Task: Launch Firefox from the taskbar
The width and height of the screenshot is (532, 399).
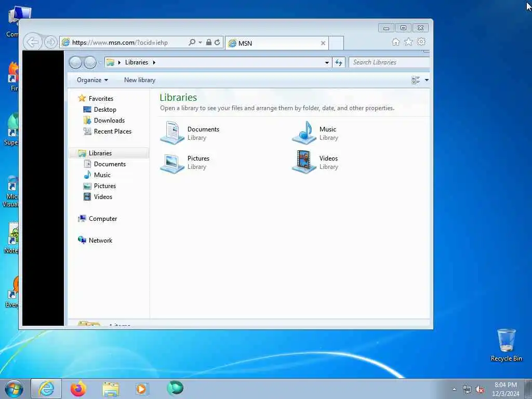Action: (x=78, y=389)
